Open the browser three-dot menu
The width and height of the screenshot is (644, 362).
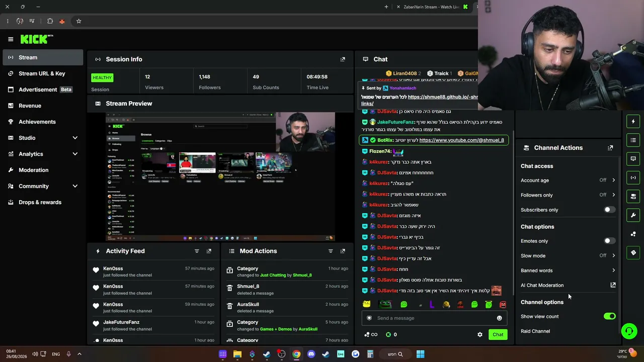8,21
